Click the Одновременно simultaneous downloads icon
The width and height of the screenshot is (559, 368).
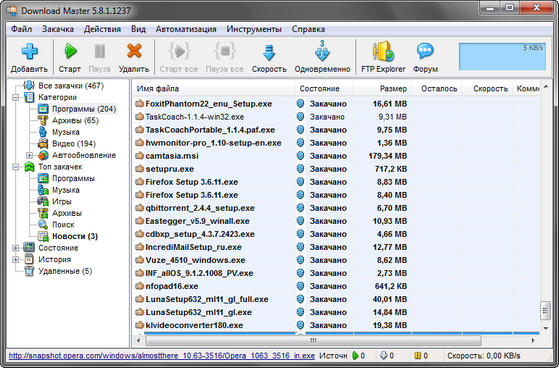pyautogui.click(x=322, y=51)
